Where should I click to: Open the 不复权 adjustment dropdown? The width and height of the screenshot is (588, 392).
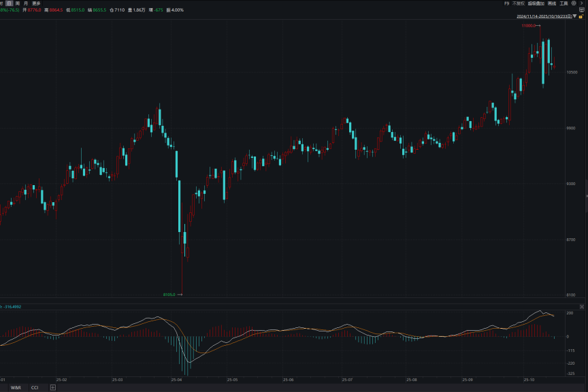coord(518,3)
